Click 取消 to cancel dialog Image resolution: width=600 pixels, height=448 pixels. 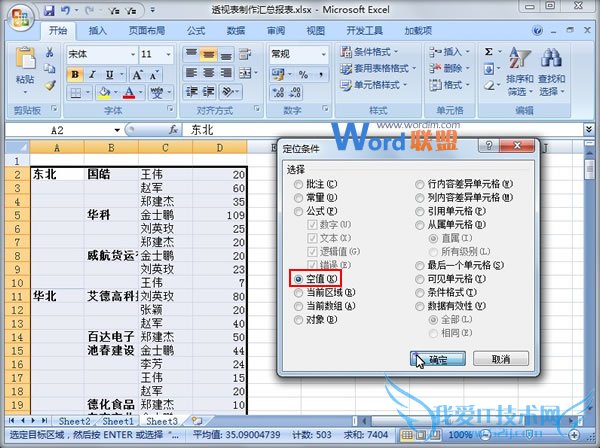501,359
